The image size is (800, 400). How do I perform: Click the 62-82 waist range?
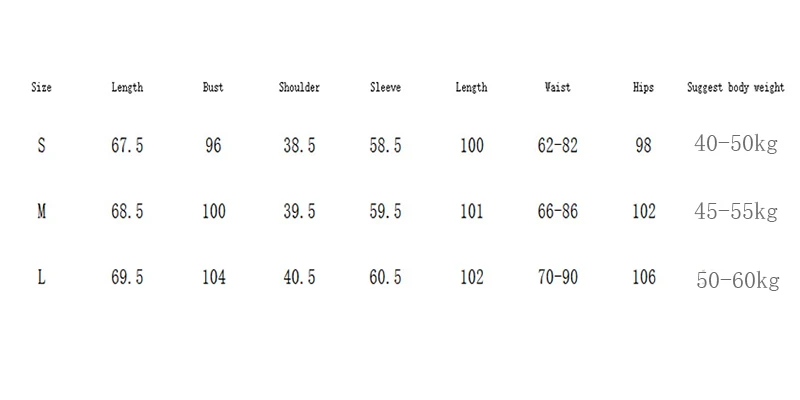557,146
